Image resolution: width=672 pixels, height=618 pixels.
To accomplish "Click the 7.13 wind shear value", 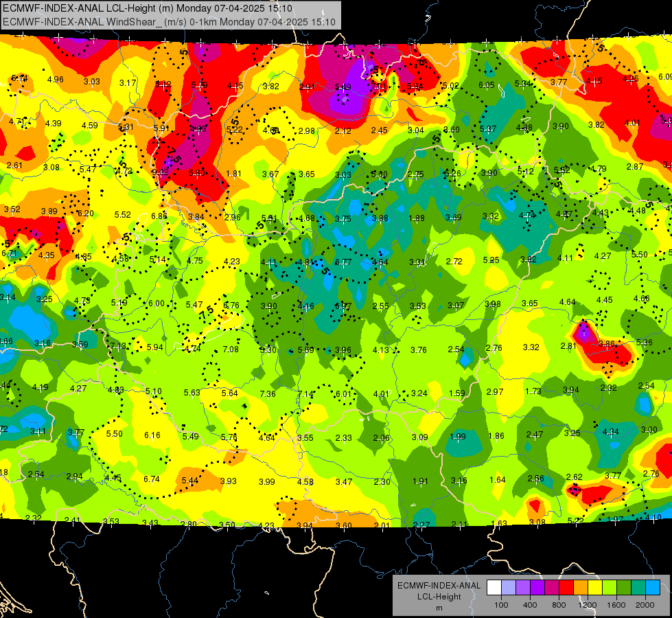I will [x=118, y=346].
